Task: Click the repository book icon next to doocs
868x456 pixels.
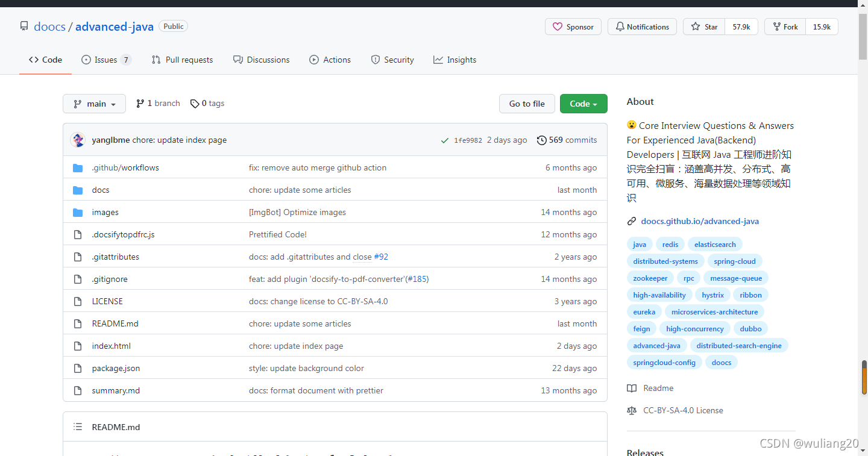Action: tap(24, 26)
